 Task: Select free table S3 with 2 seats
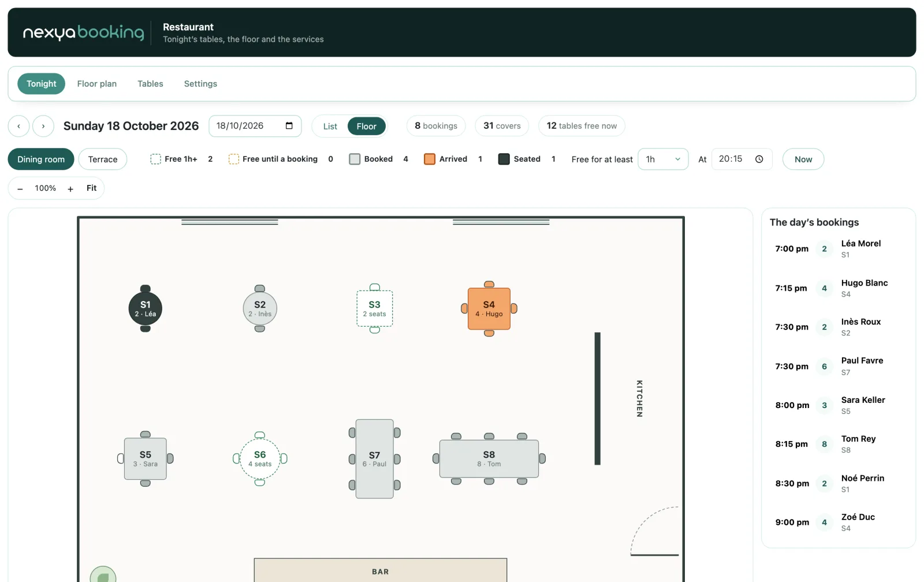click(x=375, y=309)
